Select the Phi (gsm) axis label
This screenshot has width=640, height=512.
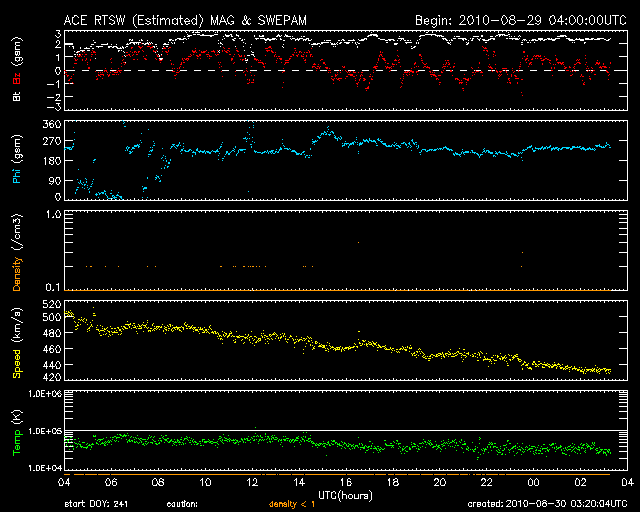click(x=17, y=159)
